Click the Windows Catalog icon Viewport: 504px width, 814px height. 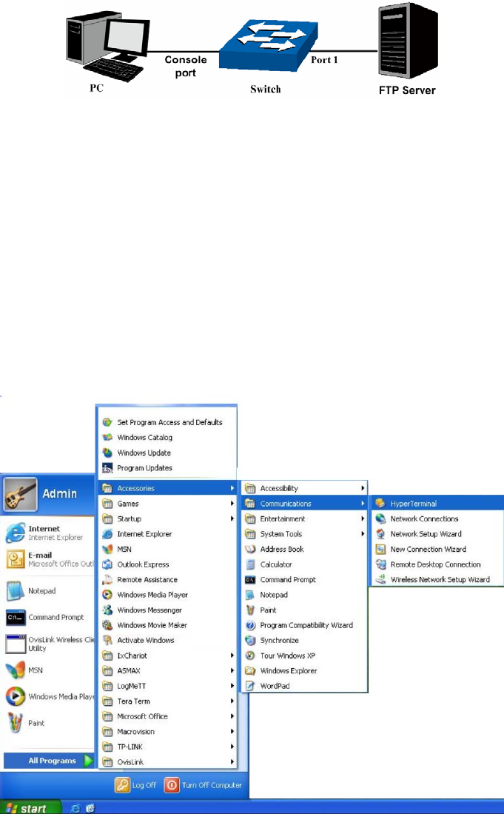point(107,437)
